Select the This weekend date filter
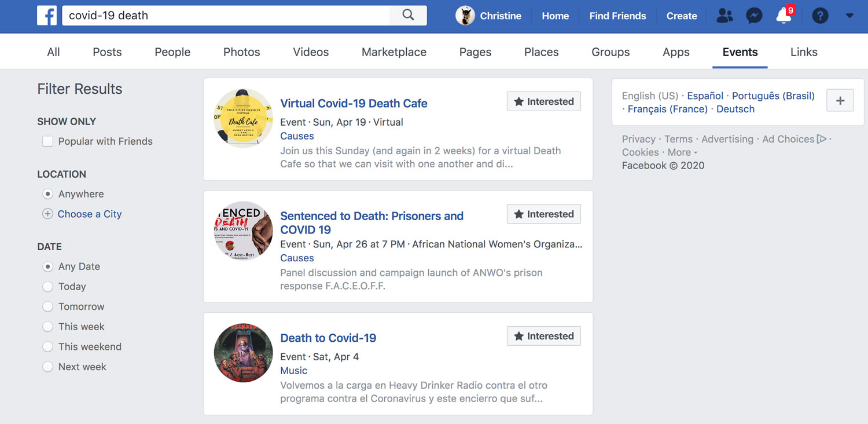868x424 pixels. point(48,347)
